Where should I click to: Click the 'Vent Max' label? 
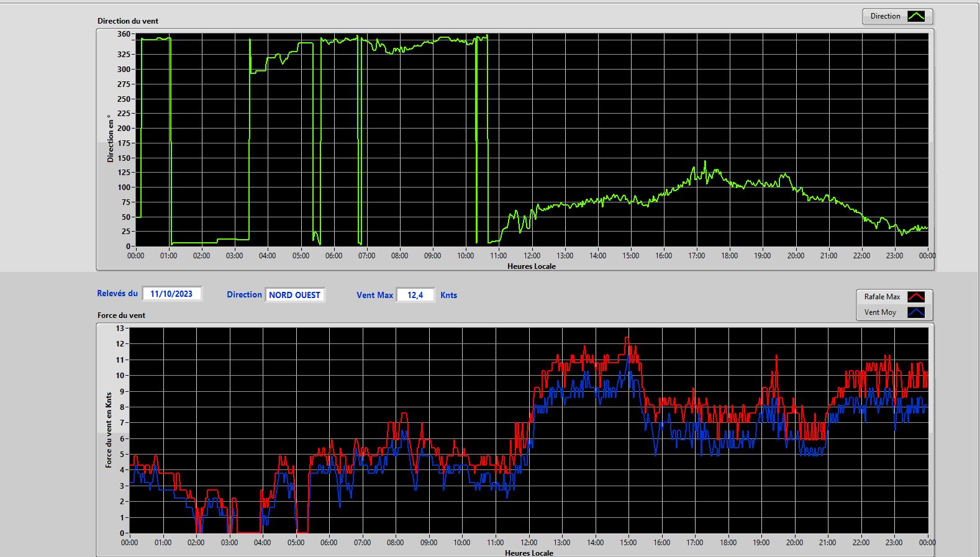[374, 295]
